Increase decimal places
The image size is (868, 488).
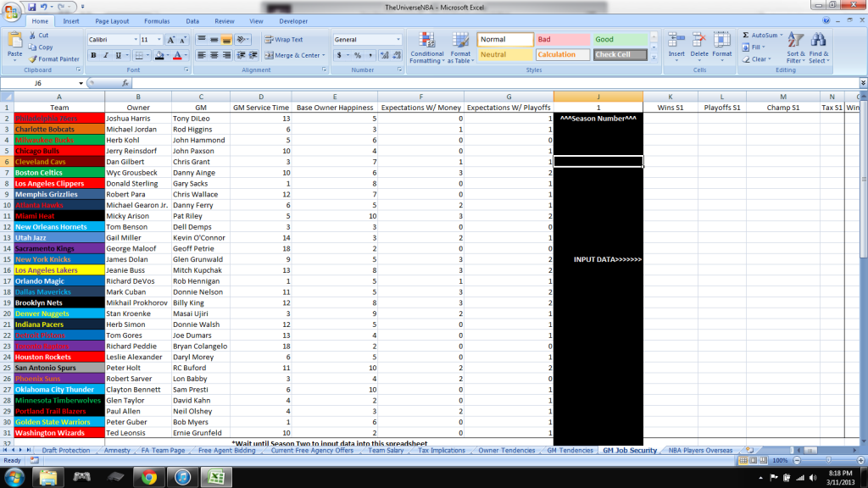click(385, 55)
